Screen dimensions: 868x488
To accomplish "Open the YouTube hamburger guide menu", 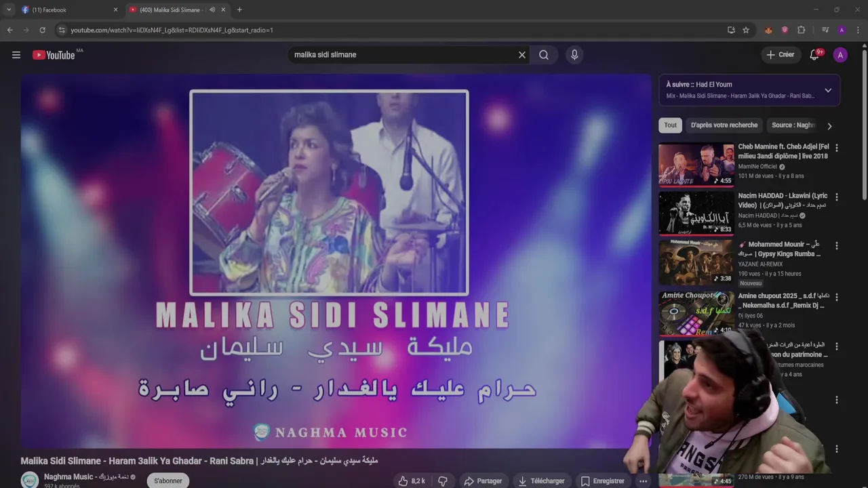I will tap(16, 55).
